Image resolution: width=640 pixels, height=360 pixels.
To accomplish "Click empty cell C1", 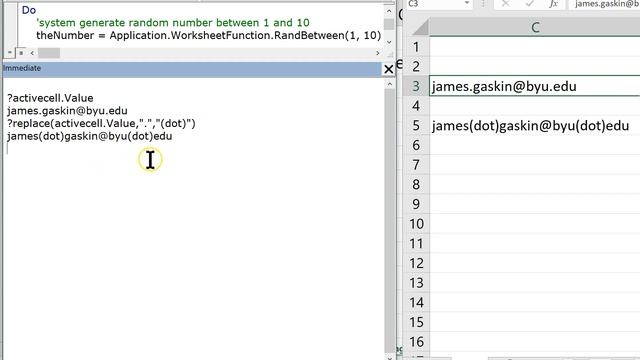I will pos(535,47).
